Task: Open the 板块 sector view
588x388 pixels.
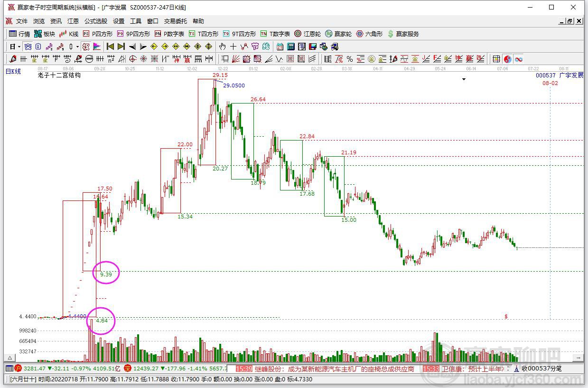Action: pos(45,34)
